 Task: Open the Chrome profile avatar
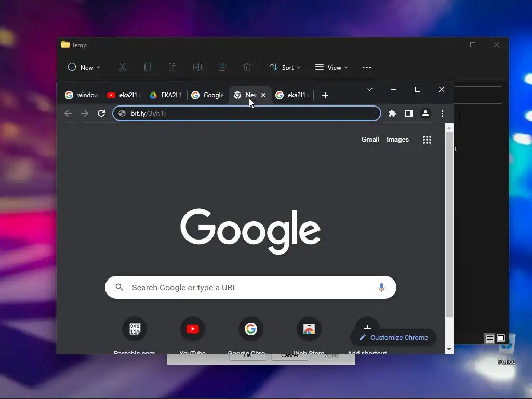tap(425, 113)
